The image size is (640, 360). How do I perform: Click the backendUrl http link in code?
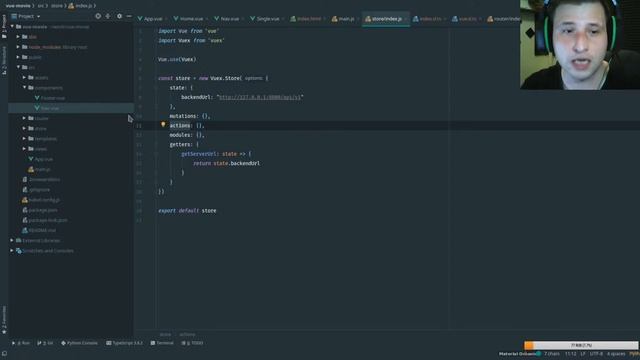tap(260, 97)
